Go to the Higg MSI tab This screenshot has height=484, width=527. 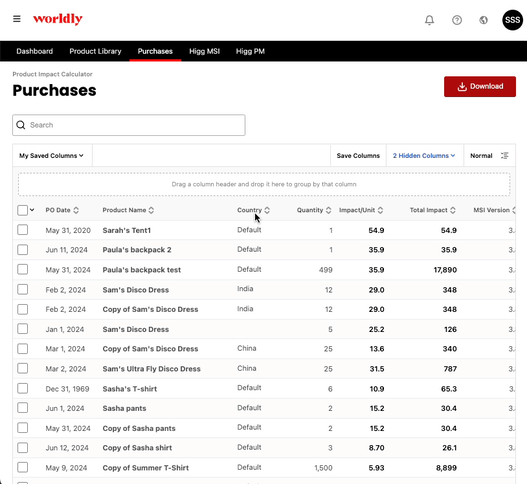(x=204, y=51)
